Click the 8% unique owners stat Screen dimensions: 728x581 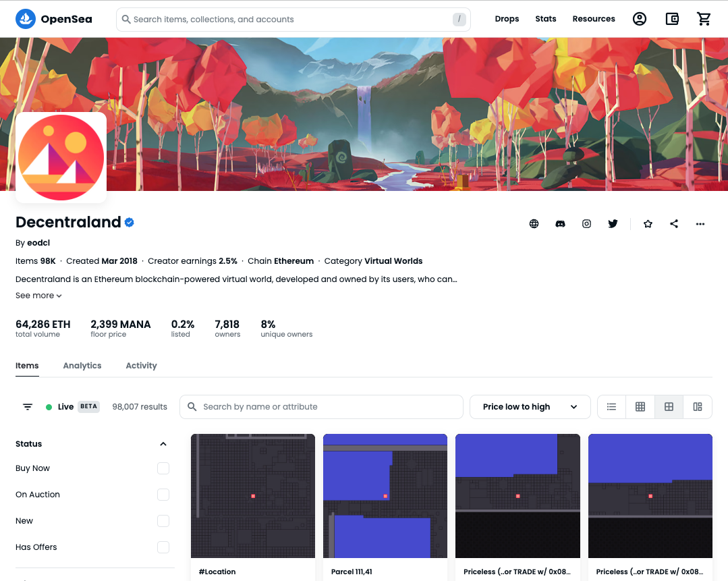pyautogui.click(x=287, y=328)
